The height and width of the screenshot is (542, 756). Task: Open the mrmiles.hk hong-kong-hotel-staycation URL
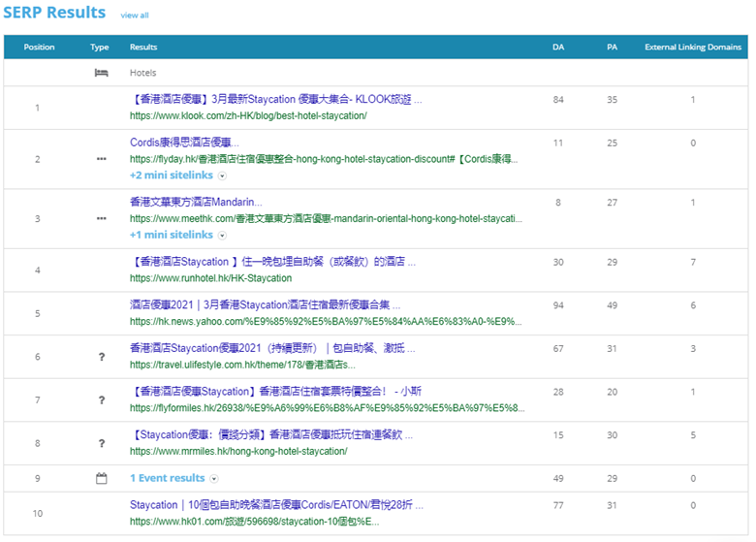coord(238,452)
